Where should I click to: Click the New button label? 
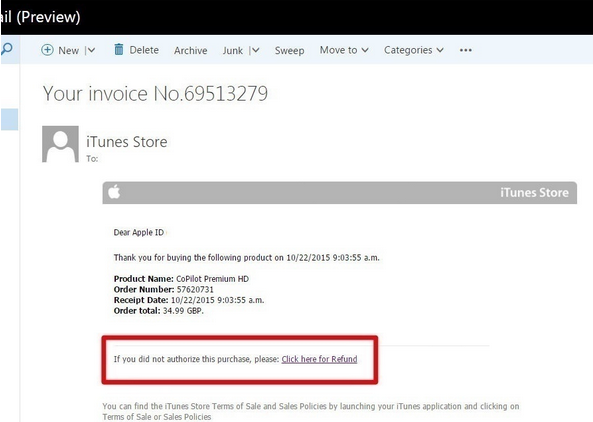coord(68,50)
